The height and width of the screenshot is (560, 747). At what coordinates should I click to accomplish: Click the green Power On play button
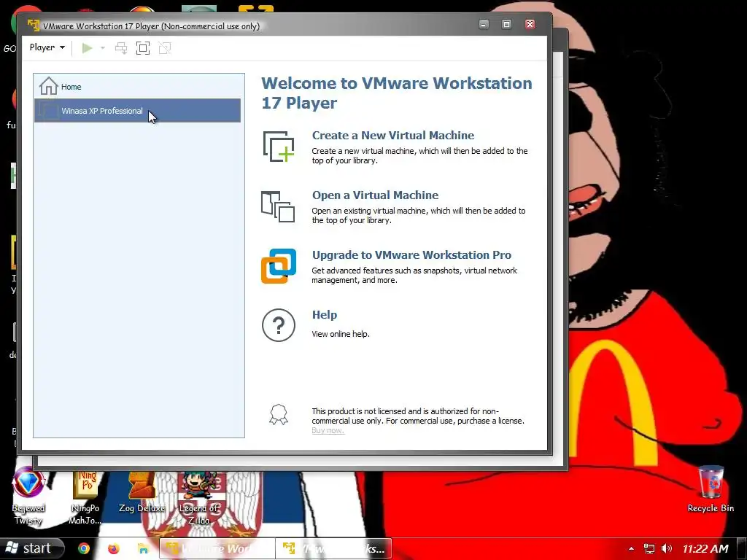pyautogui.click(x=87, y=47)
